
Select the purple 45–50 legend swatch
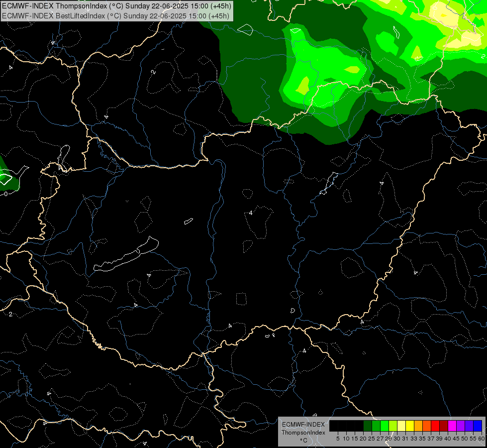461,426
